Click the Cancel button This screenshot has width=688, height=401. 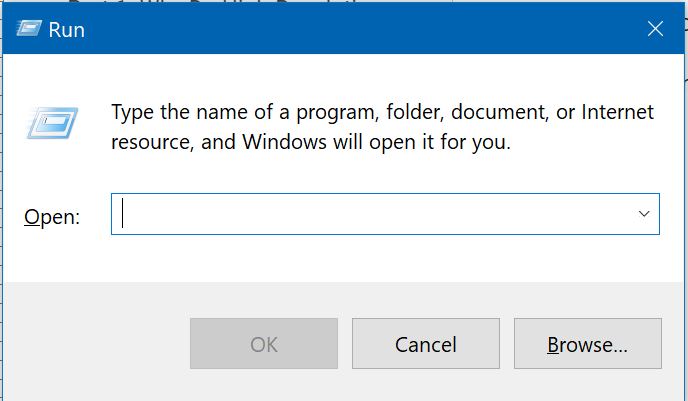tap(426, 344)
